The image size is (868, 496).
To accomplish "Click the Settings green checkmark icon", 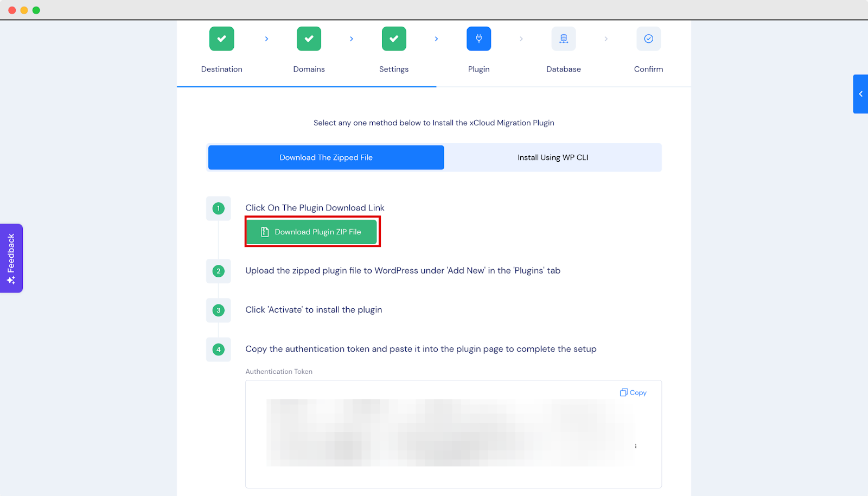I will click(393, 39).
